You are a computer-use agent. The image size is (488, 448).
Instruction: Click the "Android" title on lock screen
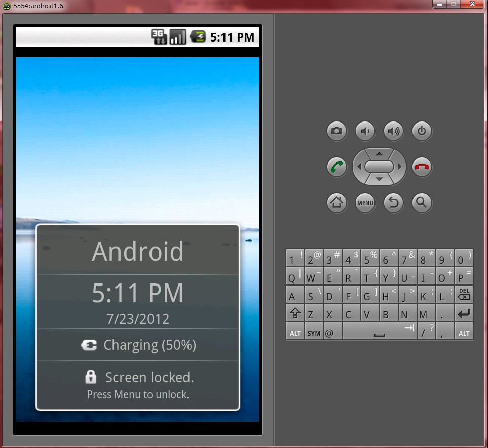tap(137, 251)
